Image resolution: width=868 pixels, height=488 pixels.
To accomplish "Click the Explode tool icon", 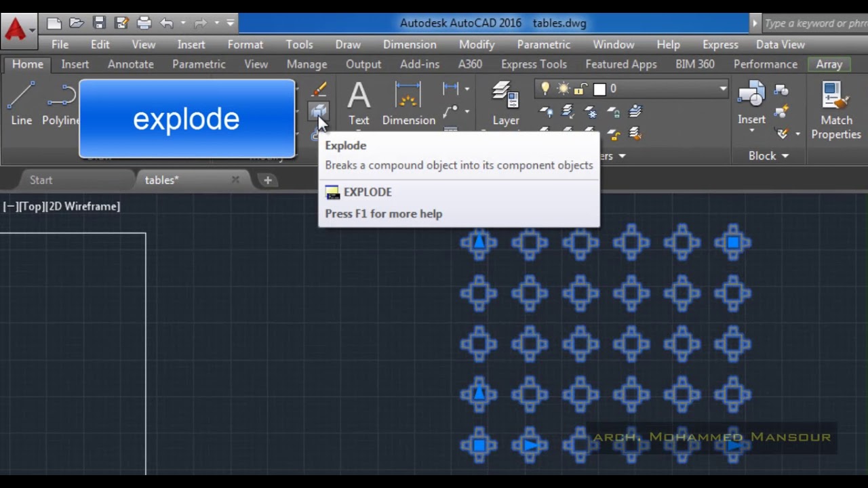I will (319, 111).
